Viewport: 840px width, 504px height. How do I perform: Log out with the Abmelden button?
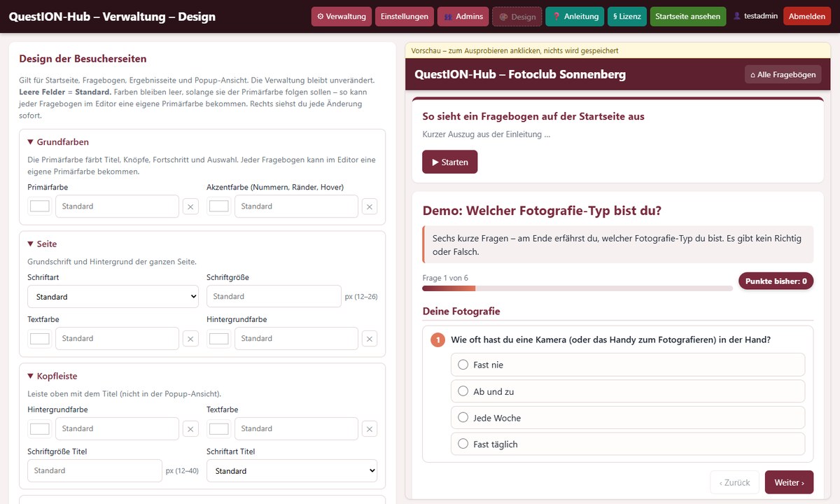pos(807,17)
